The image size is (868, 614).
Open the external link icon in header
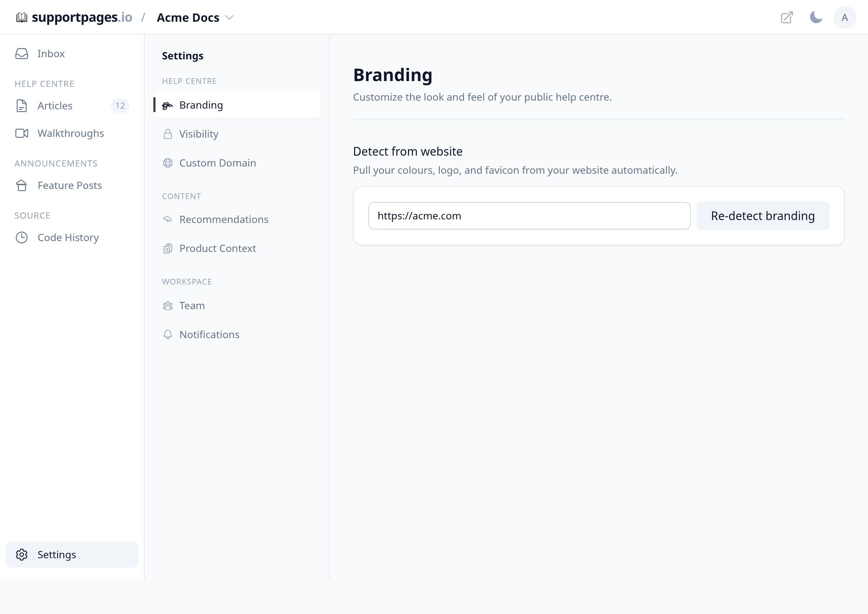pos(787,17)
